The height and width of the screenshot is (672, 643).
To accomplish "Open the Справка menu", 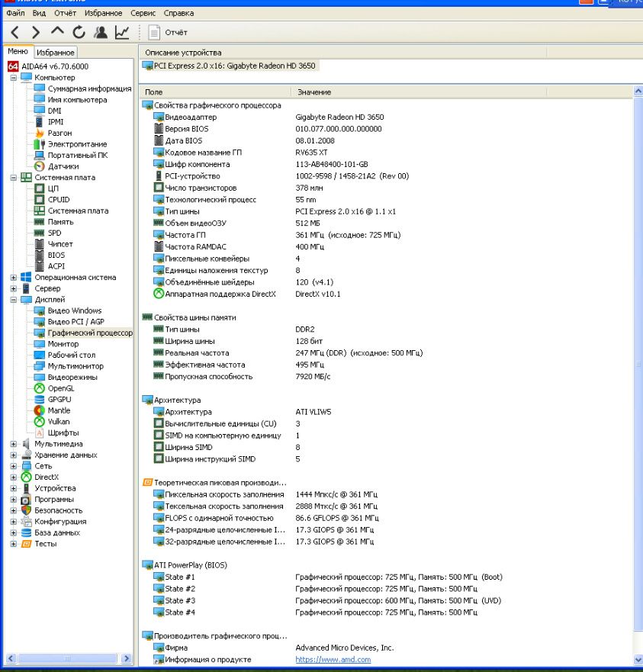I will pos(178,13).
